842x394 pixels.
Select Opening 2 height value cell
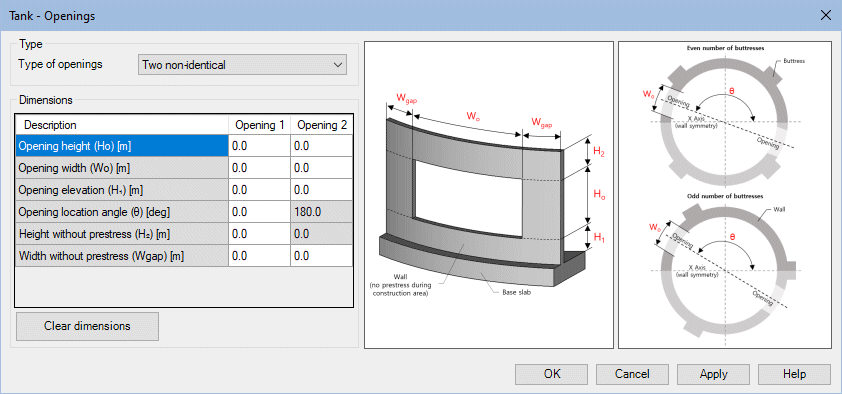tap(321, 146)
